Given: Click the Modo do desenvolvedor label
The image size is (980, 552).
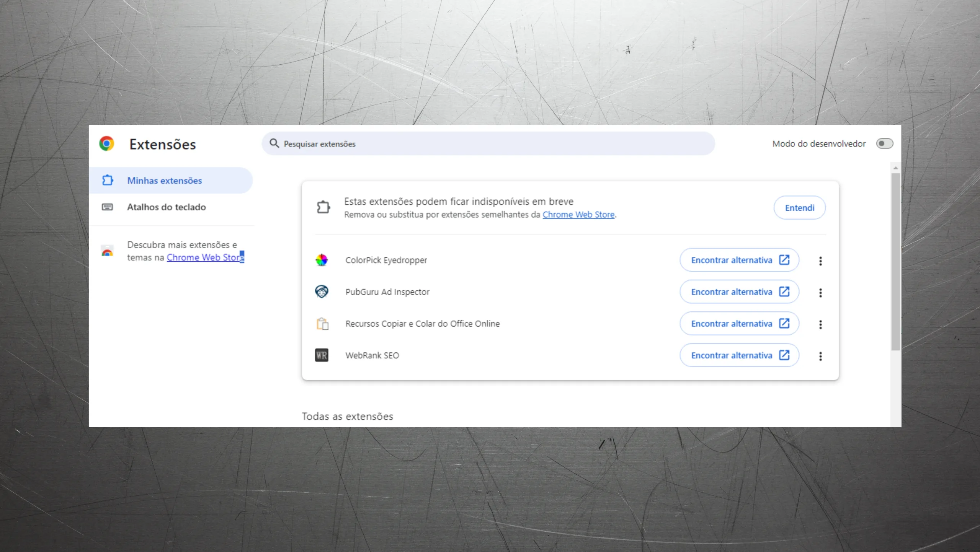Looking at the screenshot, I should click(819, 143).
